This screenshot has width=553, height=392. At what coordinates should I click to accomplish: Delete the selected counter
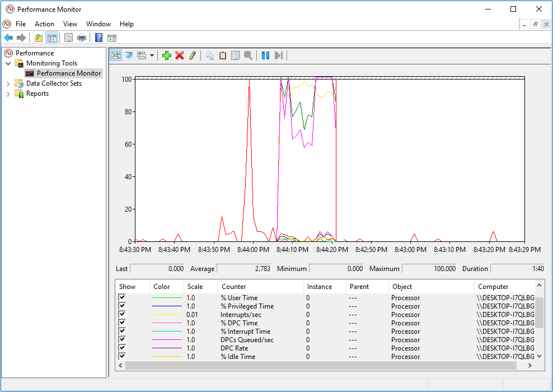click(x=179, y=54)
